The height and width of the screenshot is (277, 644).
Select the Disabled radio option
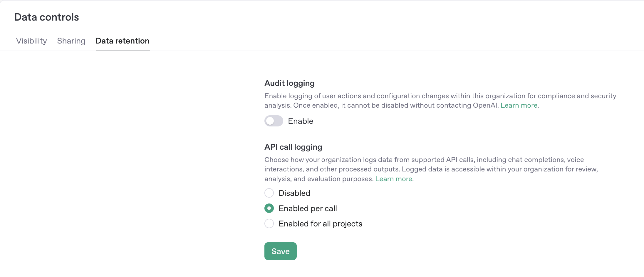pyautogui.click(x=269, y=193)
